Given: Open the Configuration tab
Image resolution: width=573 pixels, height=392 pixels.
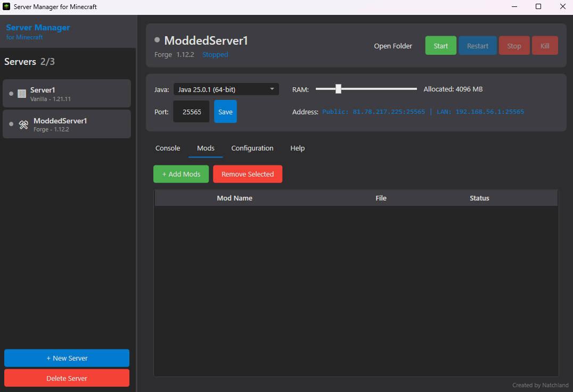Looking at the screenshot, I should coord(252,148).
